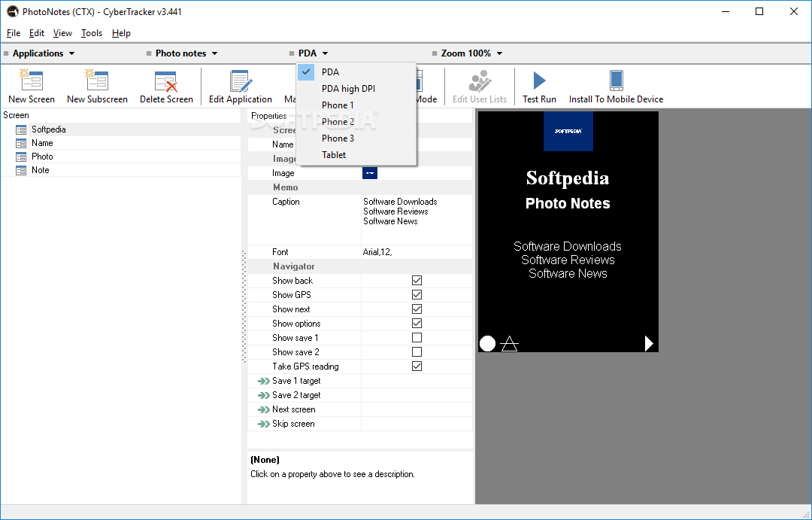Choose Phone 1 from the device list
The height and width of the screenshot is (520, 812).
click(356, 105)
